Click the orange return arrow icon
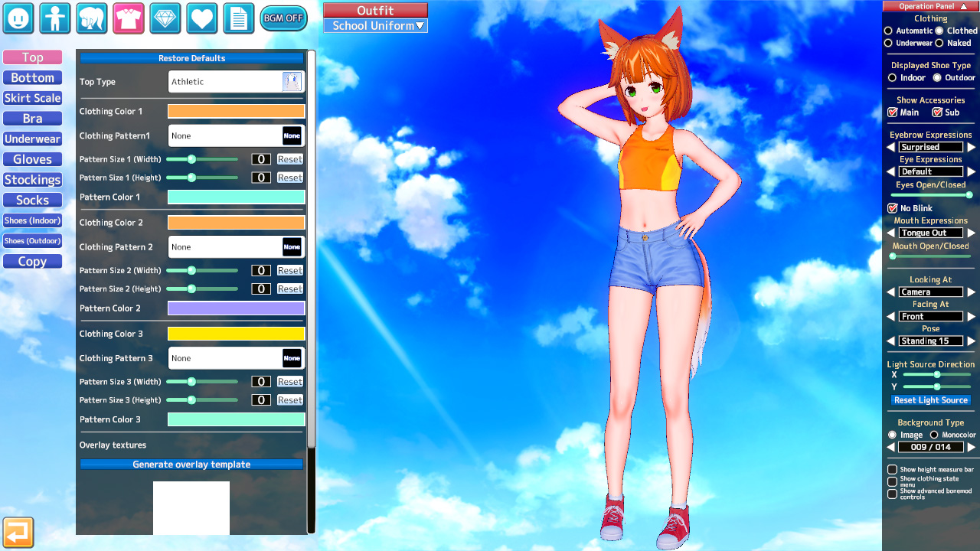 click(x=18, y=532)
